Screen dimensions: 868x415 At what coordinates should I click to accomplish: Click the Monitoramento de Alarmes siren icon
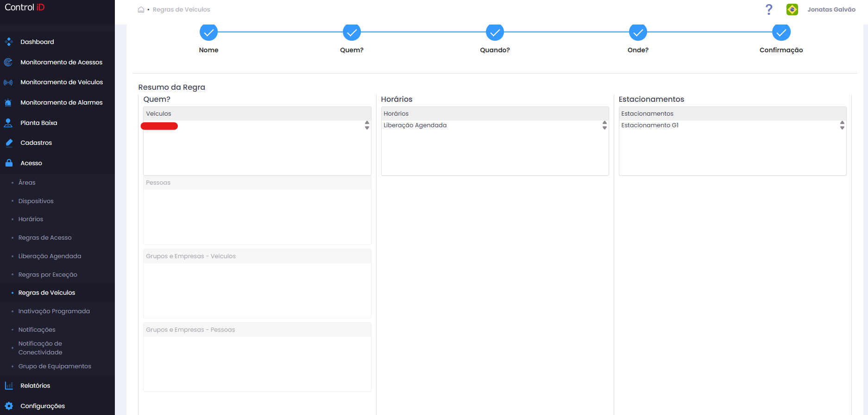(x=8, y=103)
